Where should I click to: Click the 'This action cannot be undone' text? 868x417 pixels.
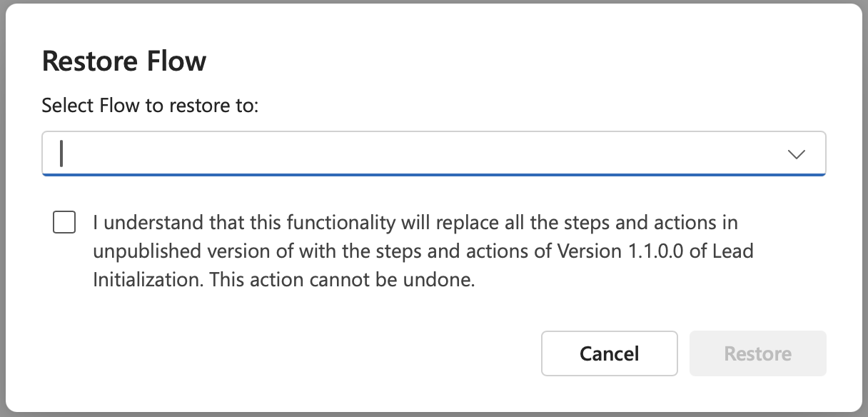click(x=343, y=280)
